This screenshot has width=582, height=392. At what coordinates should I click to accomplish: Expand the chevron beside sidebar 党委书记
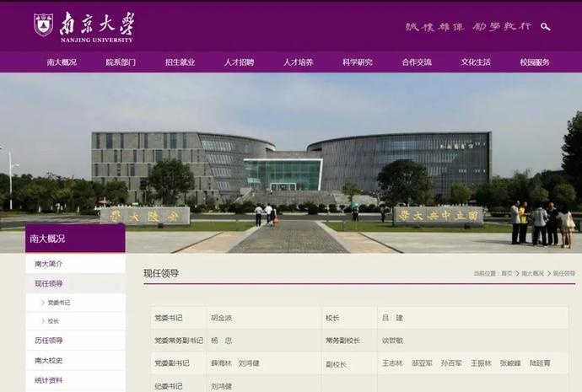[x=43, y=303]
